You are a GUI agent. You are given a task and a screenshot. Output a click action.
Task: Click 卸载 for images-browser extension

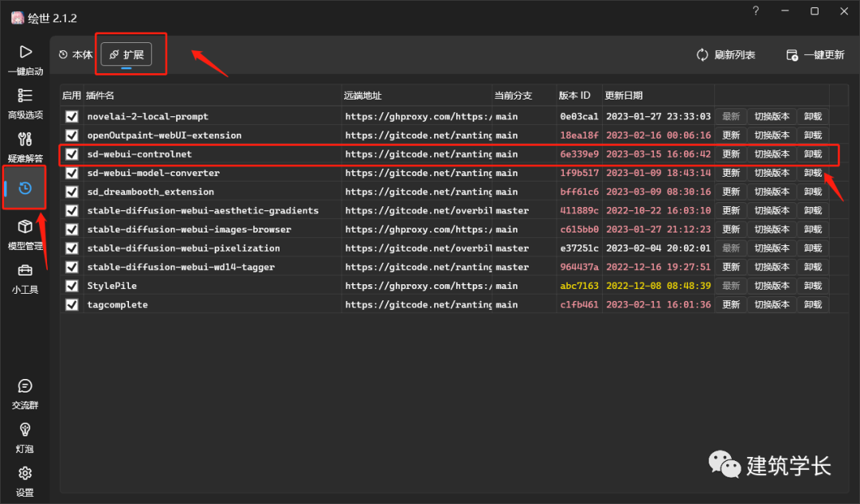pyautogui.click(x=813, y=229)
